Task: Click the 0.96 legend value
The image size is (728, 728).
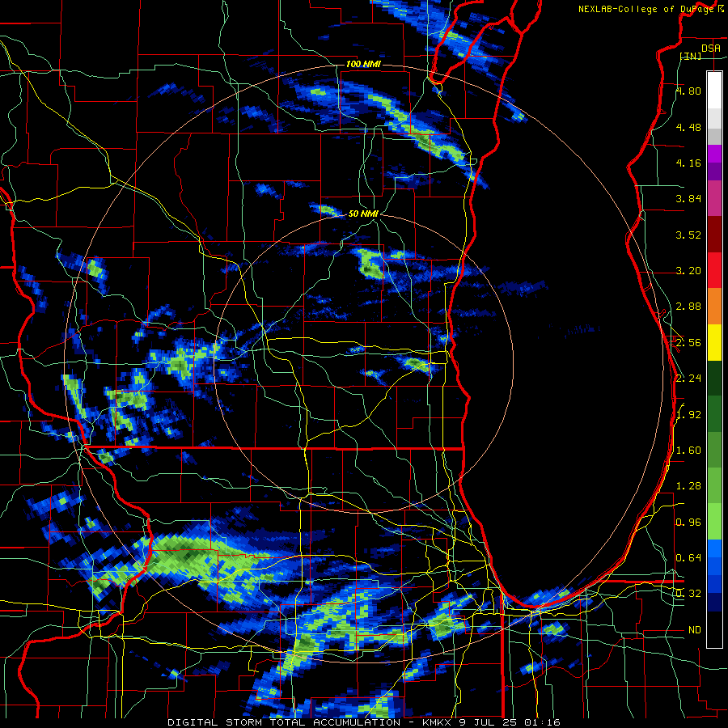Action: (688, 523)
